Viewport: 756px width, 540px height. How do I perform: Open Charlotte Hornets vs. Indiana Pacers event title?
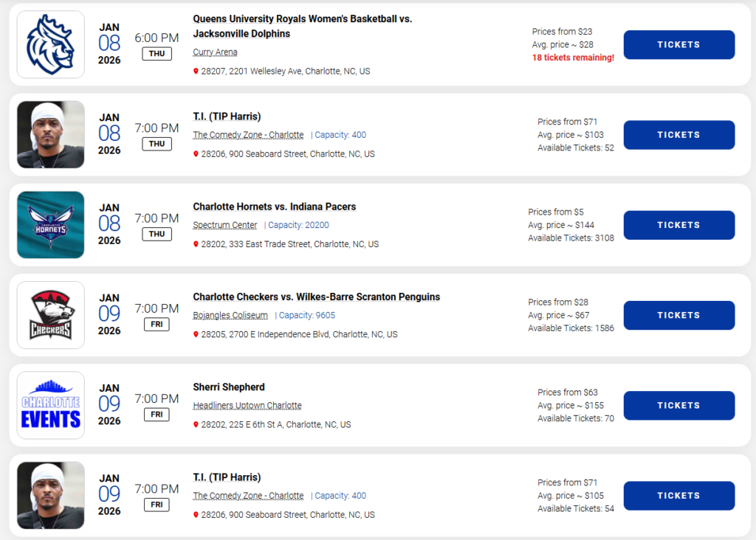tap(274, 207)
